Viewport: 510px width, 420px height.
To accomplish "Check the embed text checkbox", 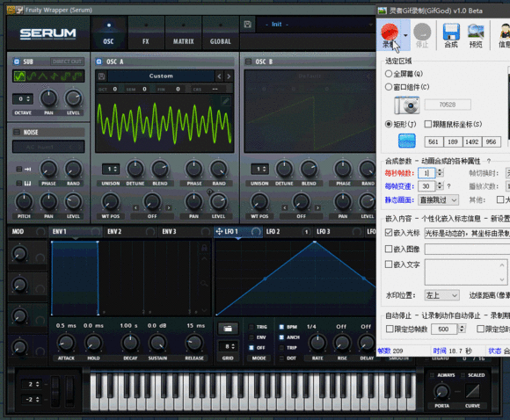I will (x=389, y=264).
